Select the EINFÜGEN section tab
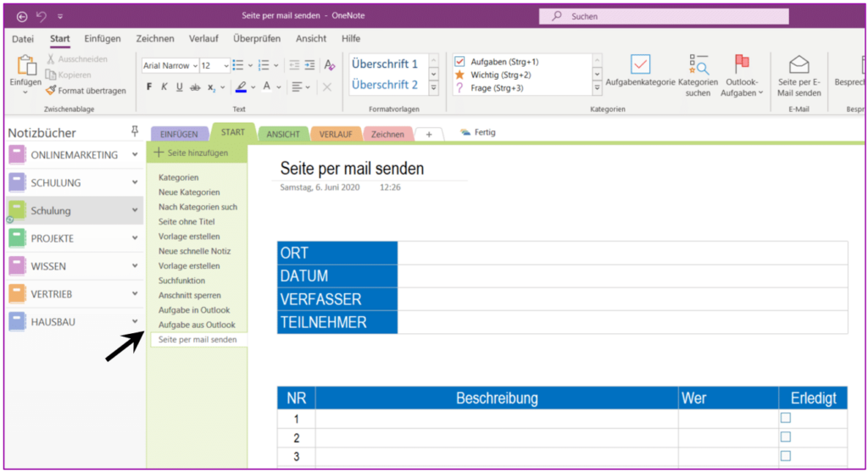Screen dimensions: 868x473 click(x=179, y=134)
